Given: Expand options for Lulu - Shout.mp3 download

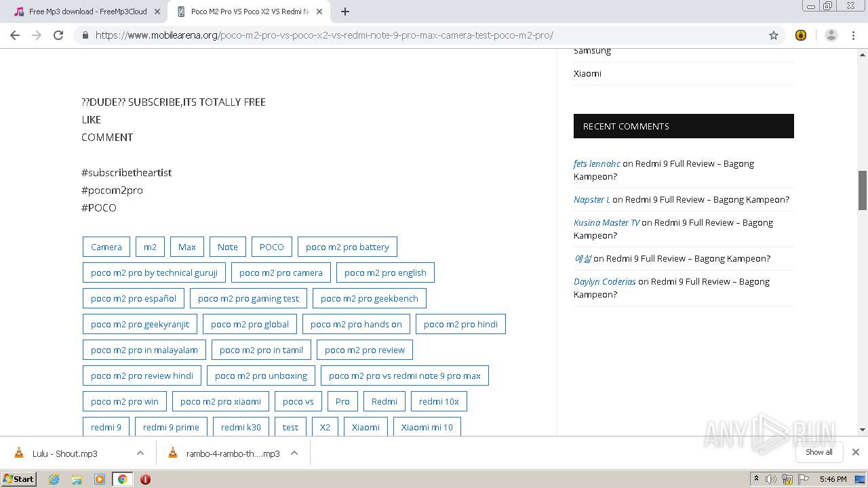Looking at the screenshot, I should [140, 453].
